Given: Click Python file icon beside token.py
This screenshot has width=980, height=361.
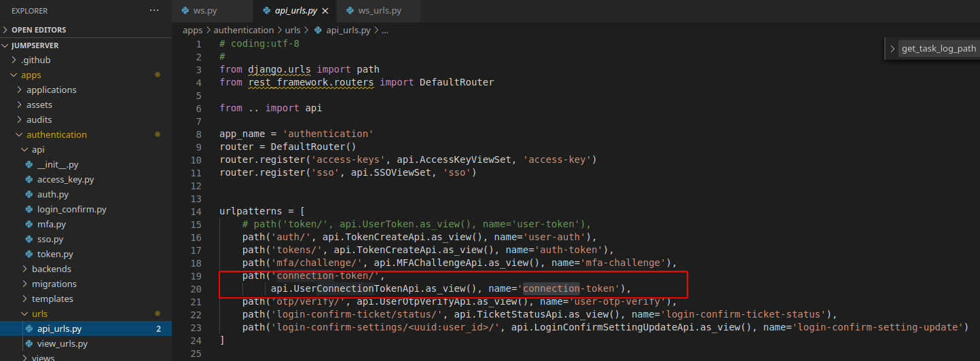Looking at the screenshot, I should (x=29, y=254).
